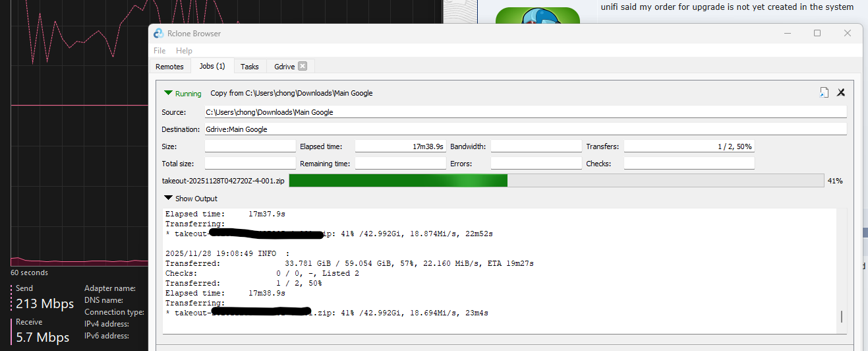Click the unifi order upgrade message text

(727, 7)
